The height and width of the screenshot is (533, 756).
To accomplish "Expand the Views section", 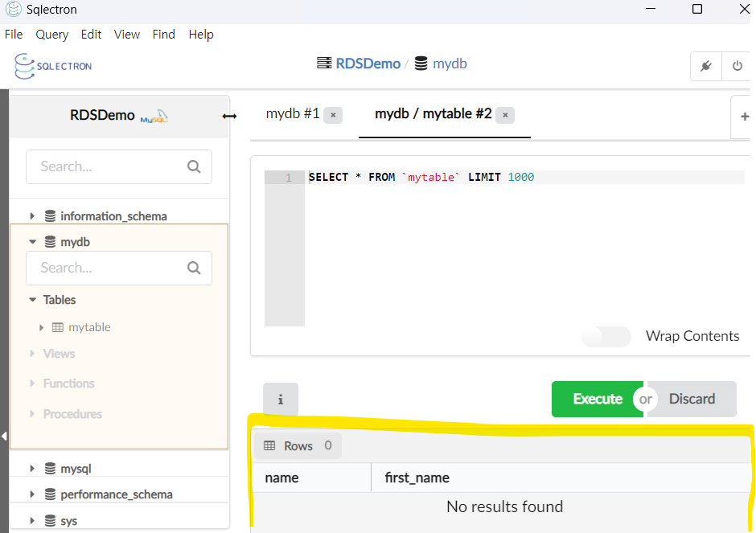I will pyautogui.click(x=32, y=354).
